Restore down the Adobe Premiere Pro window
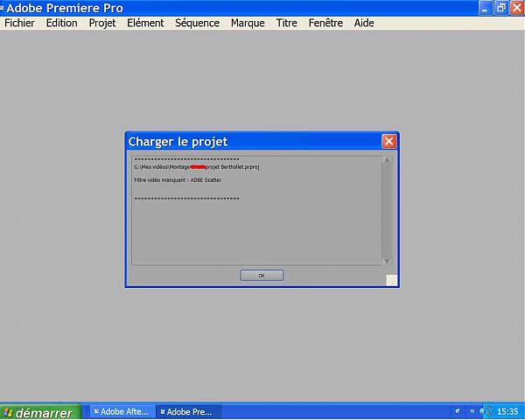 [x=500, y=9]
